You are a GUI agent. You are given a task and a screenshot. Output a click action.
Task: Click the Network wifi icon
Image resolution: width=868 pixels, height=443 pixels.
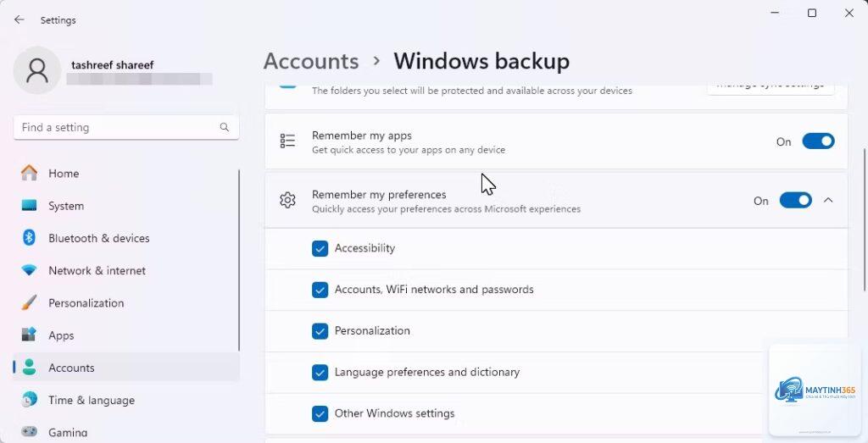(x=29, y=270)
